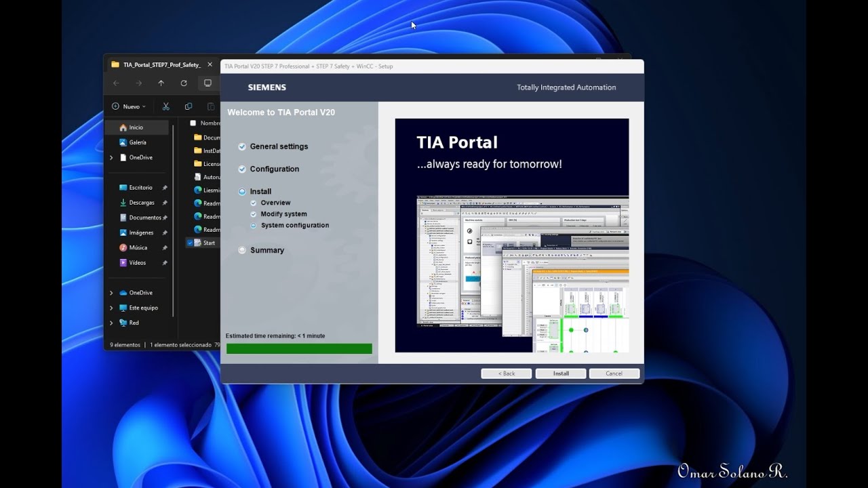Select the Configuration step check icon
This screenshot has width=868, height=488.
pos(242,169)
